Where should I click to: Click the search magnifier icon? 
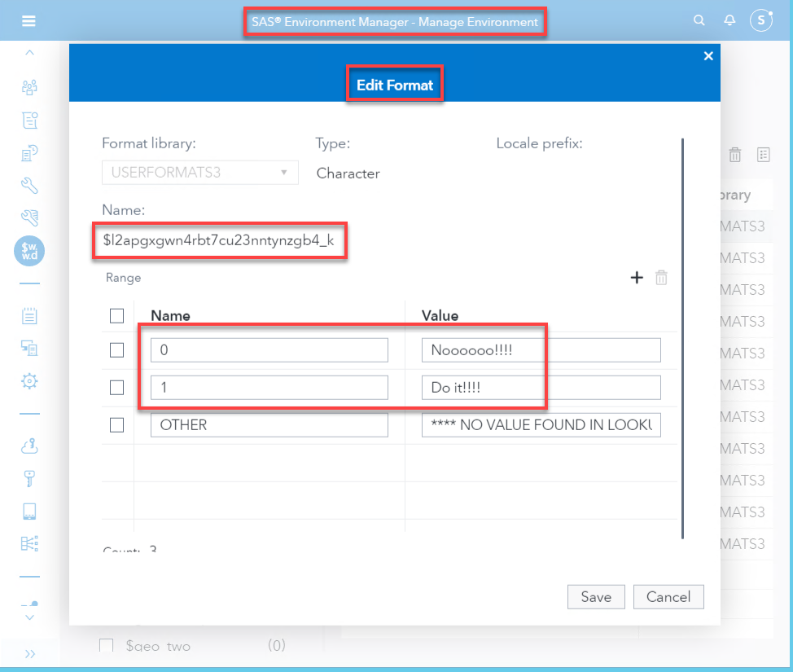(x=699, y=20)
